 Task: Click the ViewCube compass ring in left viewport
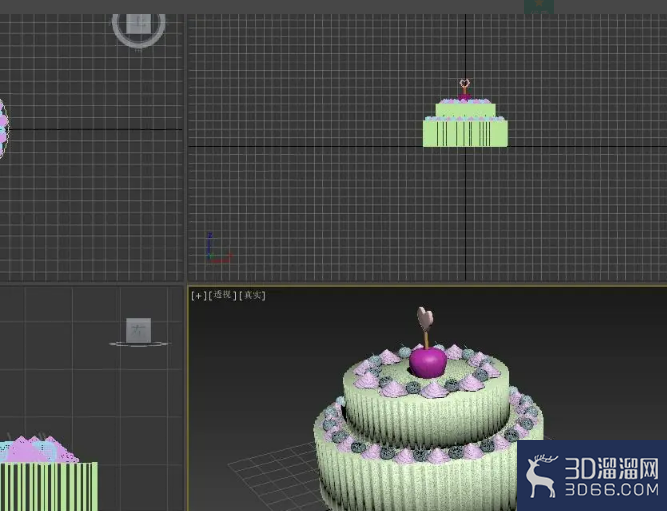140,344
